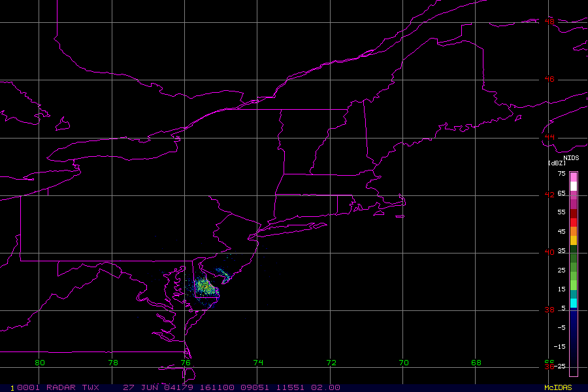Select the cyan swatch on the color bar
Screen dimensions: 588x392
574,303
